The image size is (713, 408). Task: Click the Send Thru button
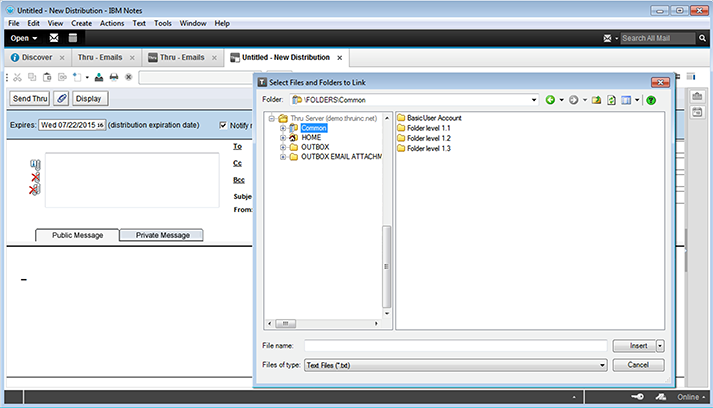click(x=30, y=98)
